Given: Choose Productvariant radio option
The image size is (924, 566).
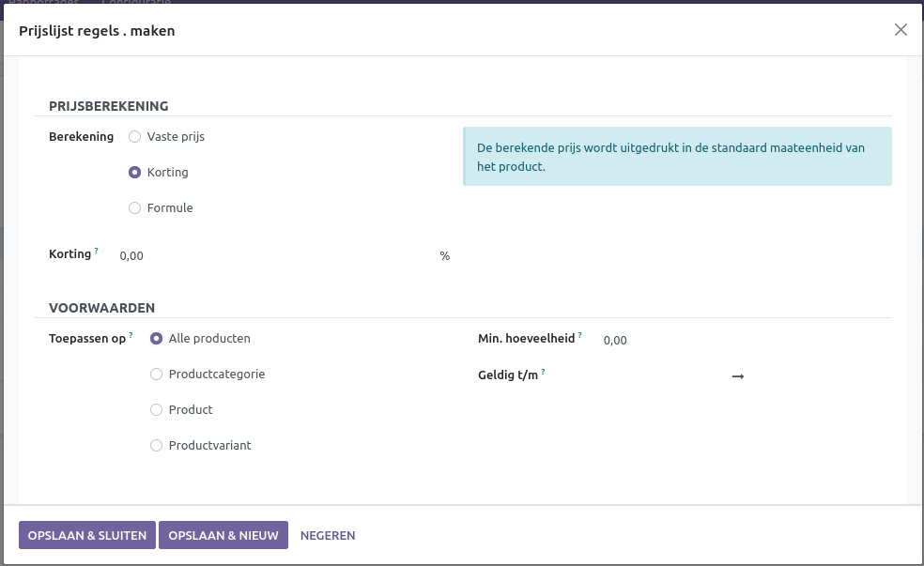Looking at the screenshot, I should (x=157, y=446).
